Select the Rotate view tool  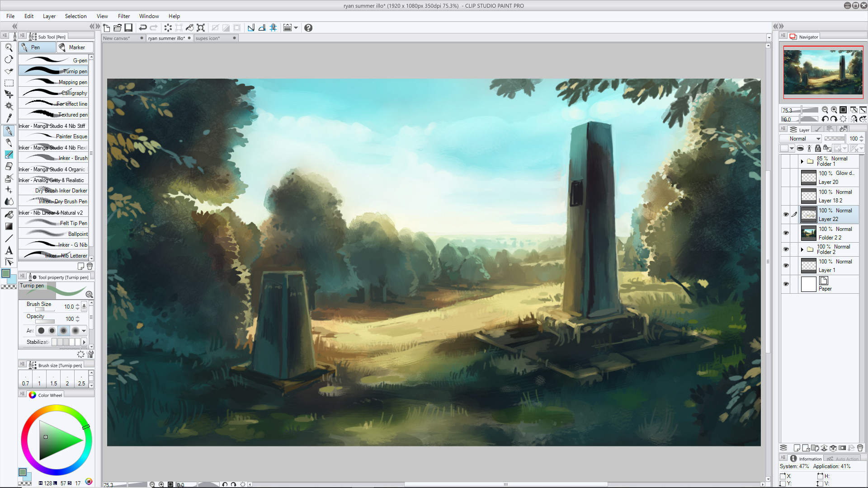[9, 59]
